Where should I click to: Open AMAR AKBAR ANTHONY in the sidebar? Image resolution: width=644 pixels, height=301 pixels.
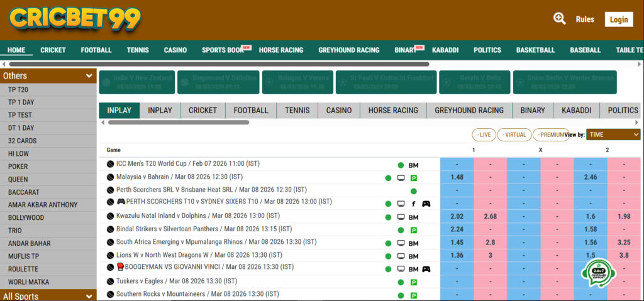tap(48, 204)
